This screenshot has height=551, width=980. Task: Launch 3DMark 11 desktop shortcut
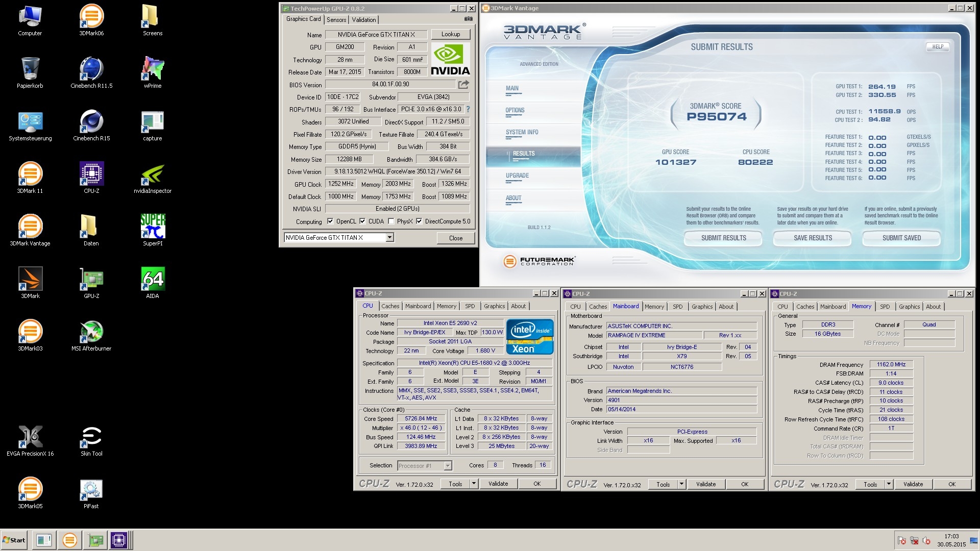click(x=30, y=178)
